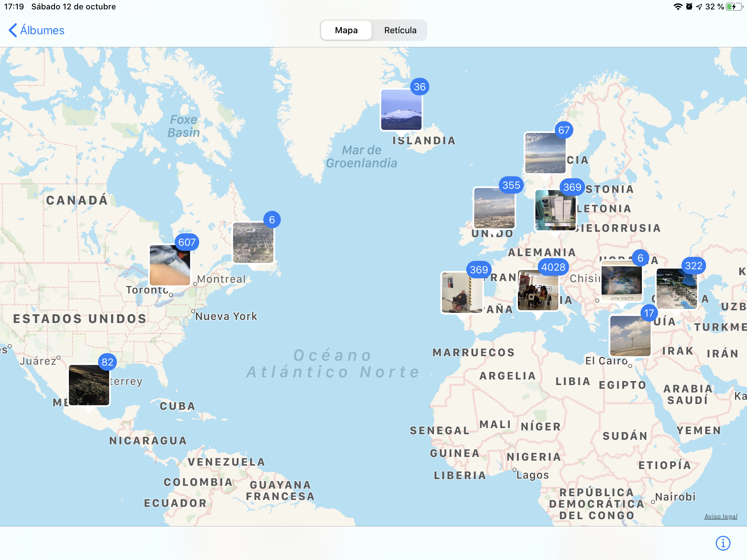Image resolution: width=747 pixels, height=560 pixels.
Task: Tap the 82 badge over Mexico
Action: coord(107,362)
